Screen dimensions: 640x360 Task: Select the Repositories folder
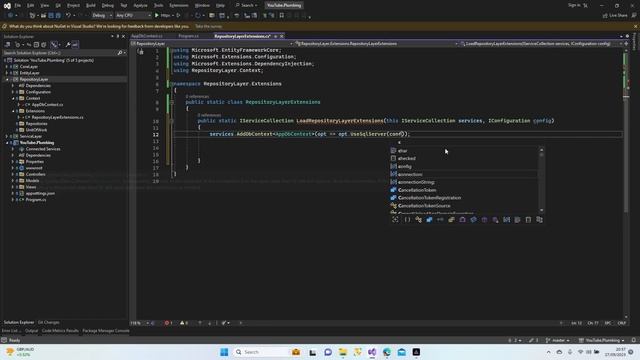(x=36, y=124)
